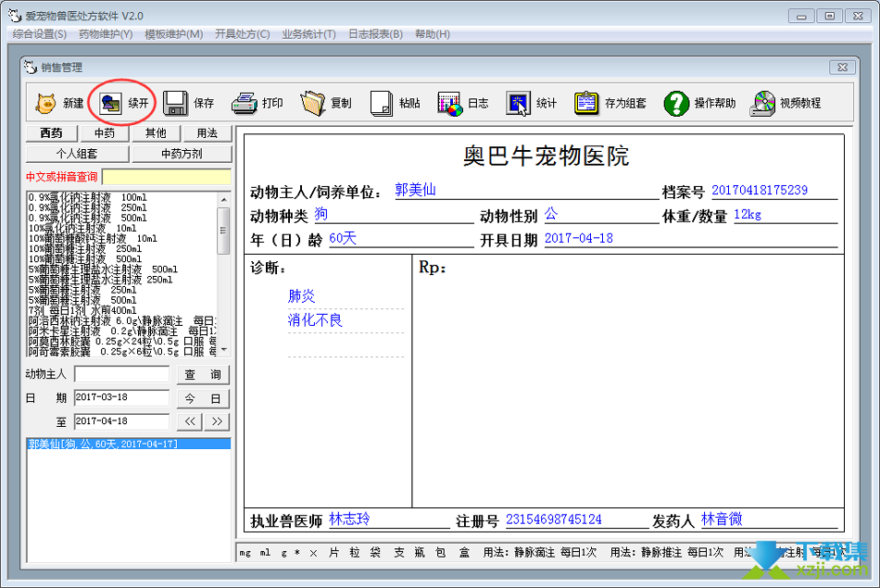The width and height of the screenshot is (880, 588).
Task: Click the 打印 (Print) printer icon
Action: [x=245, y=103]
